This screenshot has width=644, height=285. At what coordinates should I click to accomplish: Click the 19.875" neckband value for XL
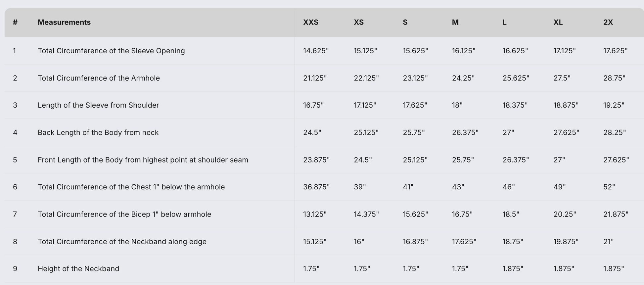click(566, 242)
